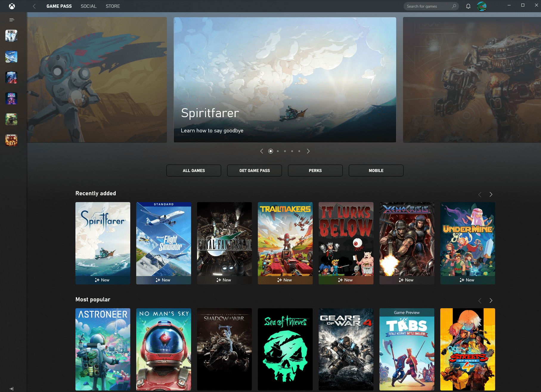Viewport: 541px width, 392px height.
Task: Show next Recently added games
Action: [x=491, y=194]
